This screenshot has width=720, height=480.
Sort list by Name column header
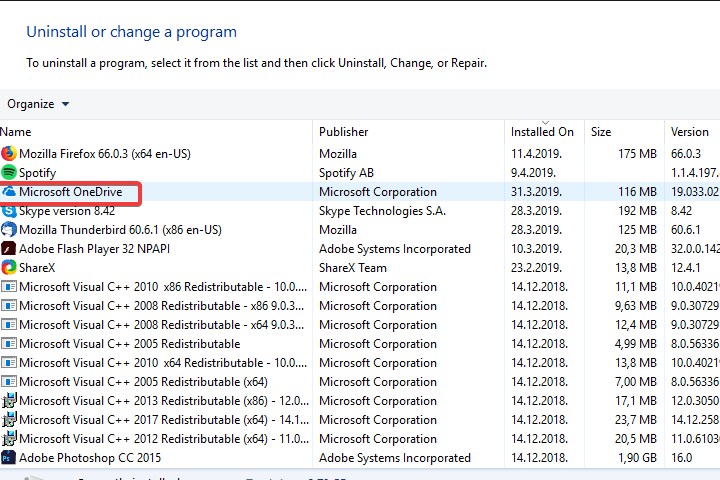click(16, 132)
